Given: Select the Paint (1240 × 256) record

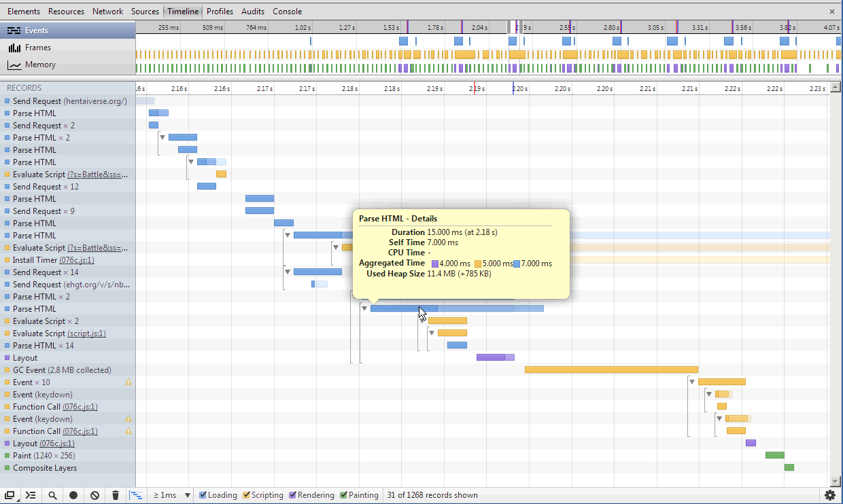Looking at the screenshot, I should pyautogui.click(x=68, y=456).
